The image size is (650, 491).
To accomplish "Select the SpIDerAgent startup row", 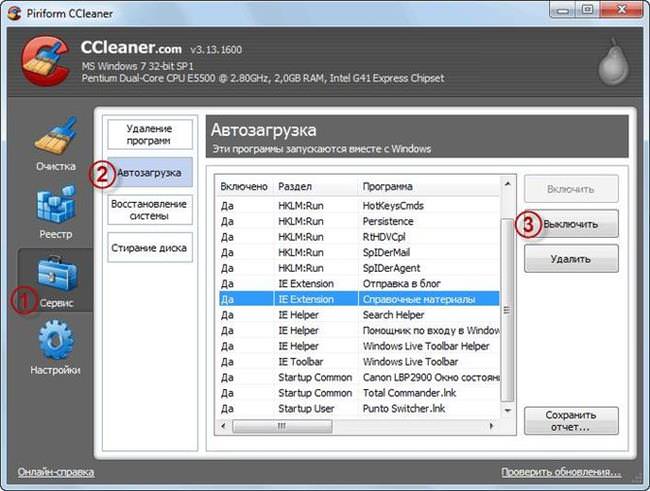I will [359, 268].
